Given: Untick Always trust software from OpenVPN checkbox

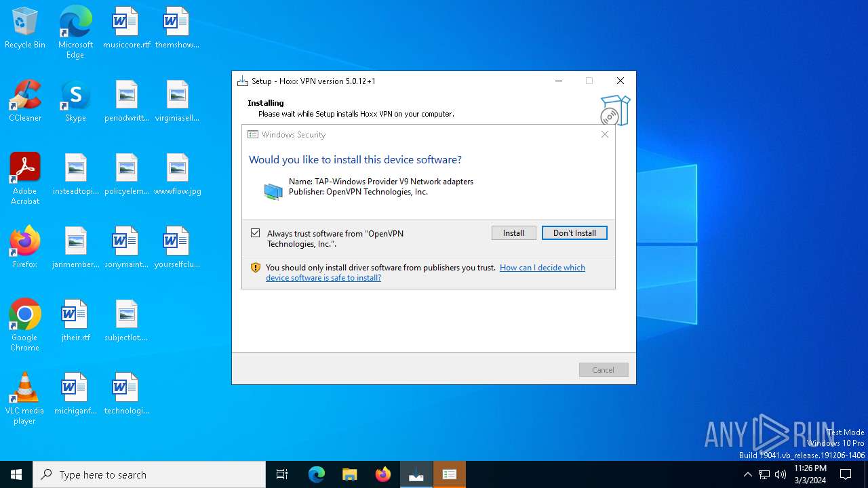Looking at the screenshot, I should [256, 233].
